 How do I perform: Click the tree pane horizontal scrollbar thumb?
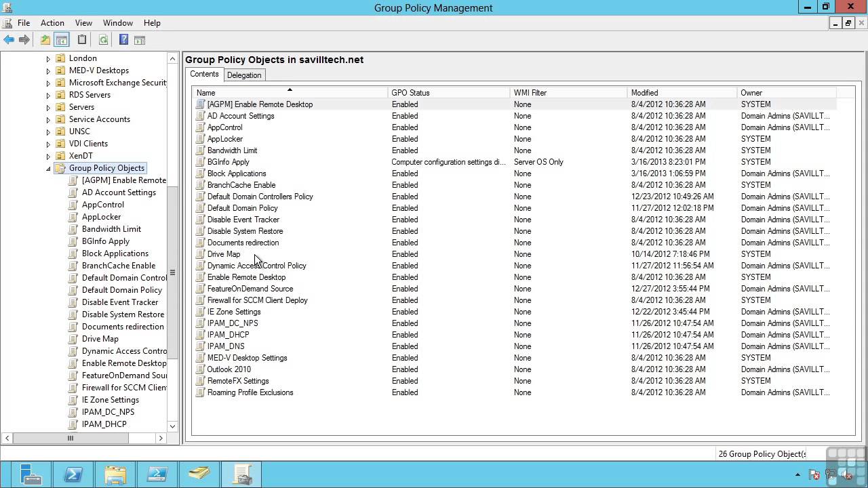click(x=70, y=439)
